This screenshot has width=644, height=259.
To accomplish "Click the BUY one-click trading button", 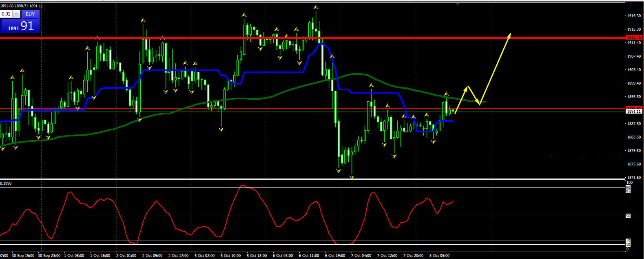I will [x=30, y=14].
